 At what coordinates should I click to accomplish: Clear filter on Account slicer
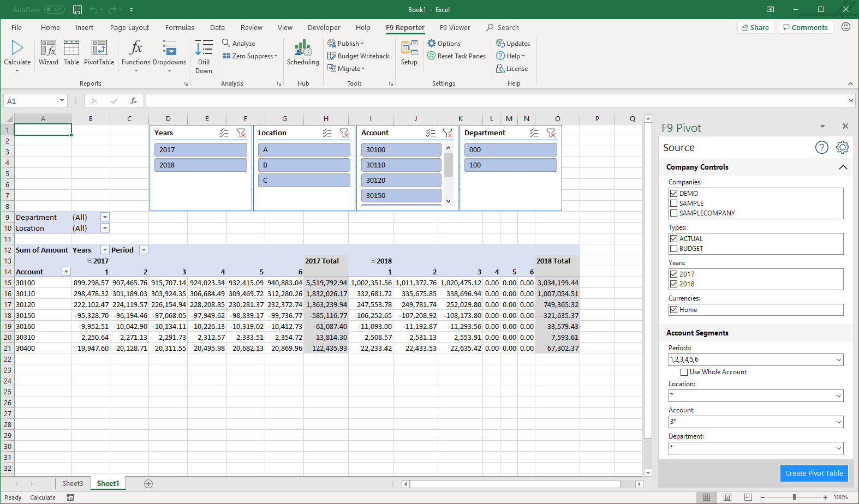448,133
